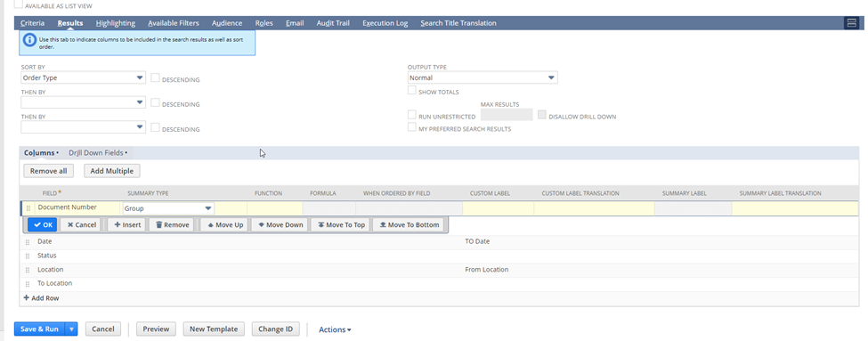Screen dimensions: 868x341
Task: Click the plus icon of Add Row
Action: [26, 298]
